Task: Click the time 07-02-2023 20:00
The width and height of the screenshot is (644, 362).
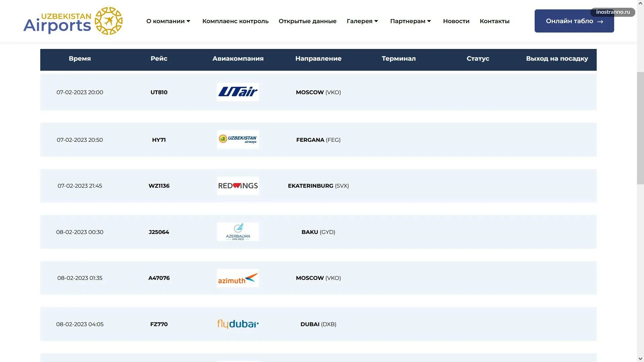Action: coord(80,92)
